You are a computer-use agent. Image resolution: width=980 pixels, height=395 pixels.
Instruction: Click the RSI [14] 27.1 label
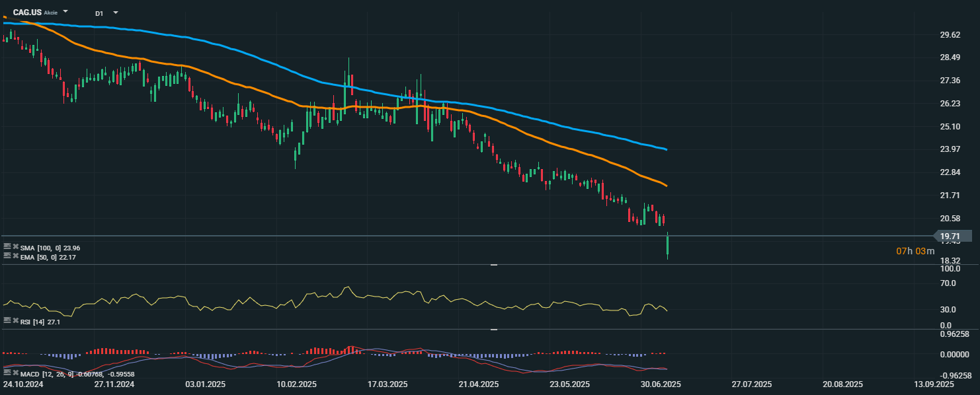coord(42,321)
